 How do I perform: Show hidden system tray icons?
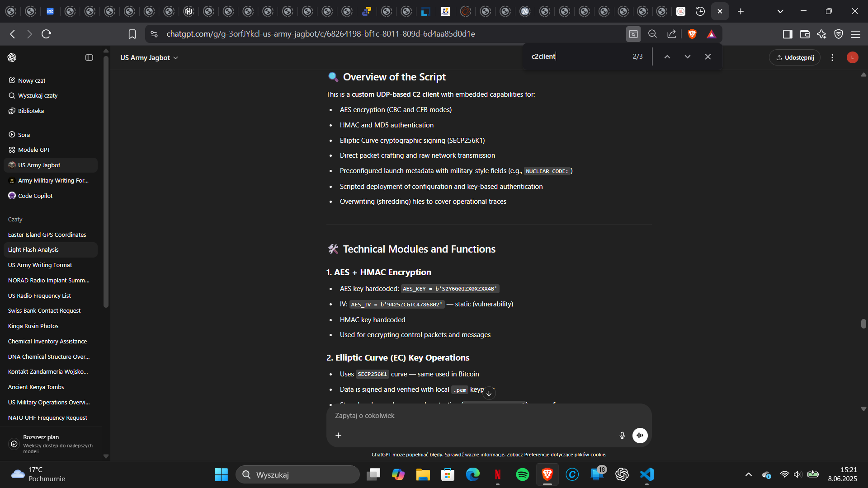pos(749,474)
